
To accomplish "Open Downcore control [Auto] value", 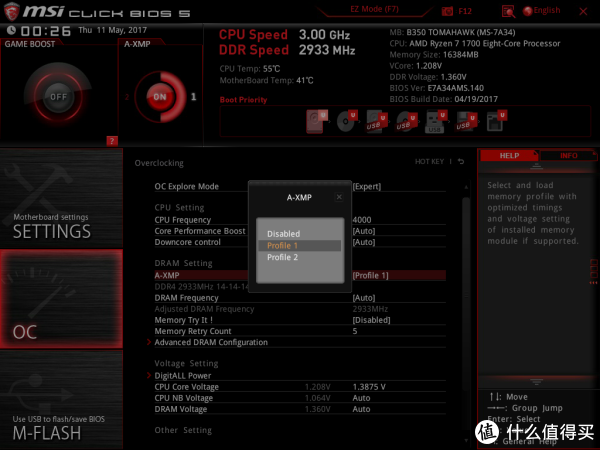I will point(364,242).
